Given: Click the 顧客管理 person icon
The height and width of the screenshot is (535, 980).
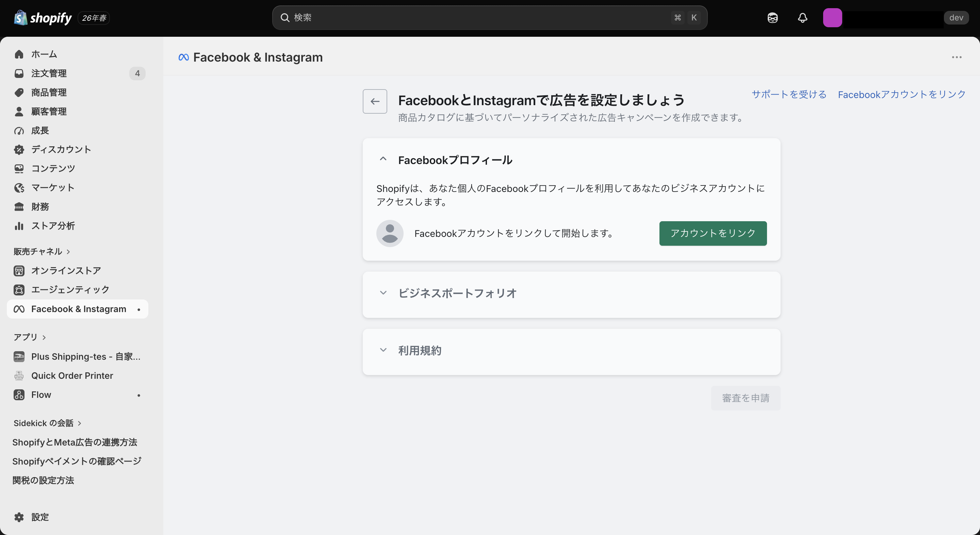Looking at the screenshot, I should [x=19, y=111].
